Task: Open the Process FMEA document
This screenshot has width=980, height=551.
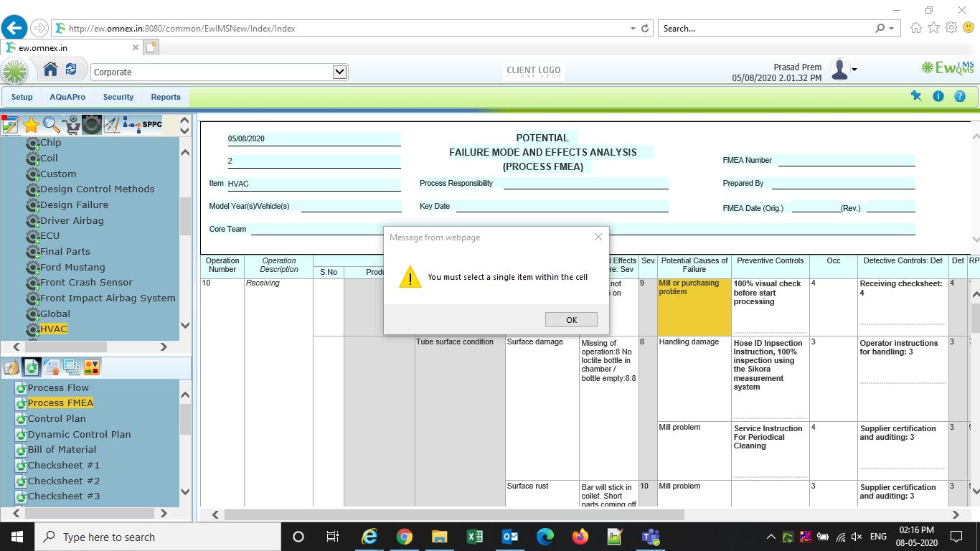Action: (60, 403)
